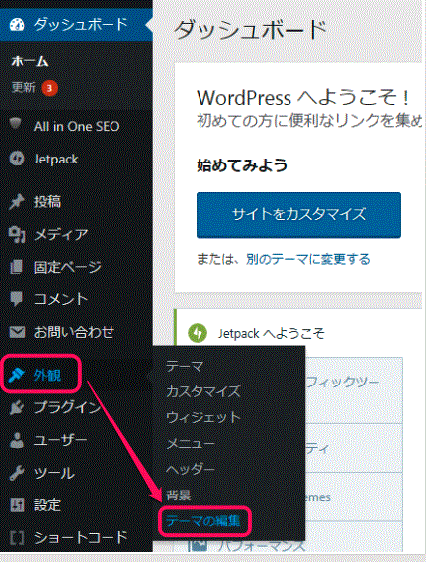Image resolution: width=426 pixels, height=562 pixels.
Task: Click the メディア media icon
Action: click(x=17, y=234)
